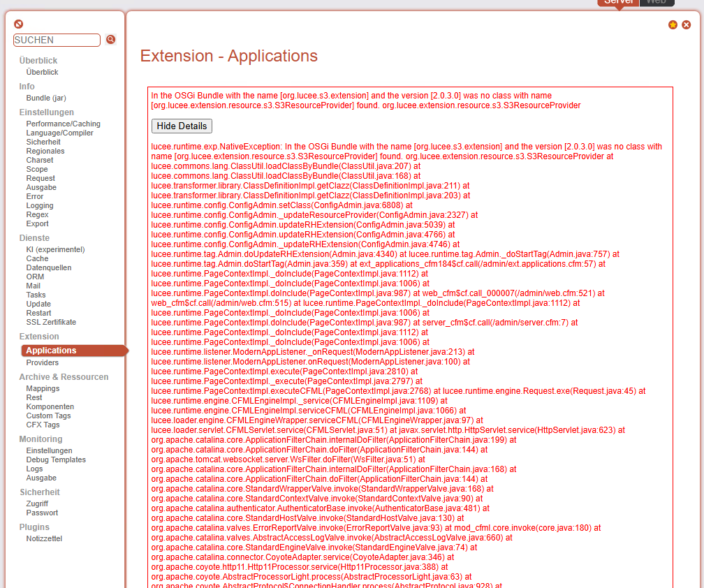Screen dimensions: 704x588
Task: Select the Server admin tab
Action: [617, 3]
